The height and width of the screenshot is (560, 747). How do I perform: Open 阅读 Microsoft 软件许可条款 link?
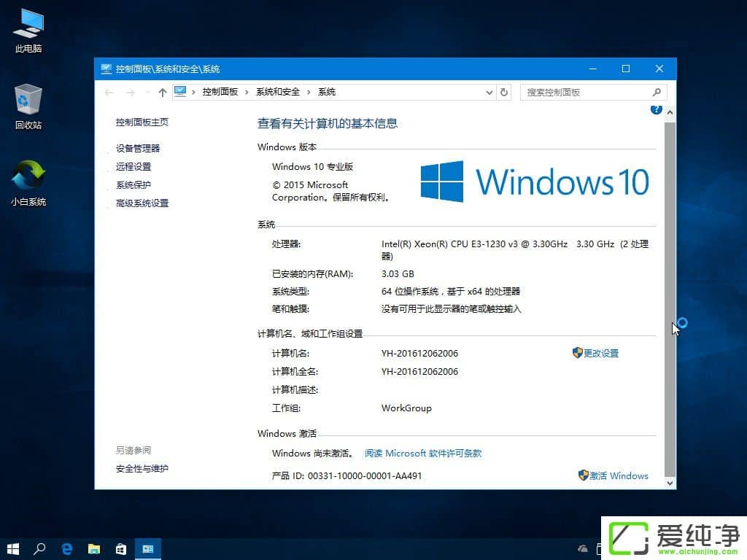coord(423,453)
